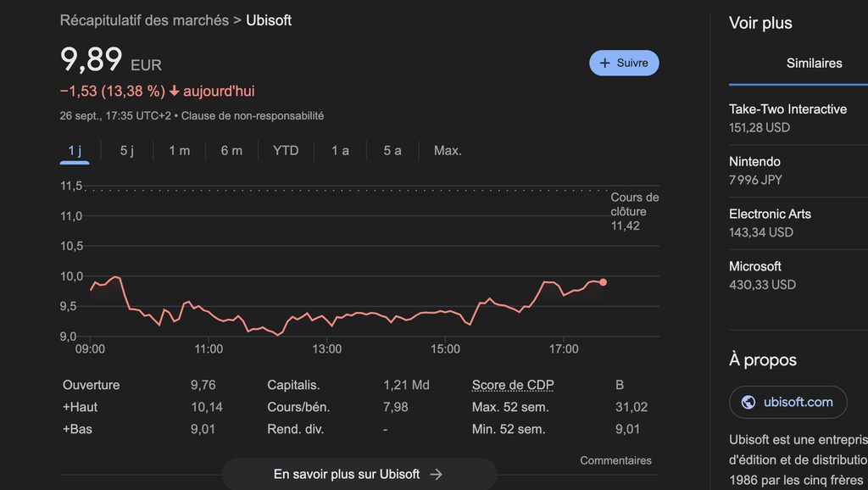
Task: Click the red endpoint dot on chart
Action: 603,282
